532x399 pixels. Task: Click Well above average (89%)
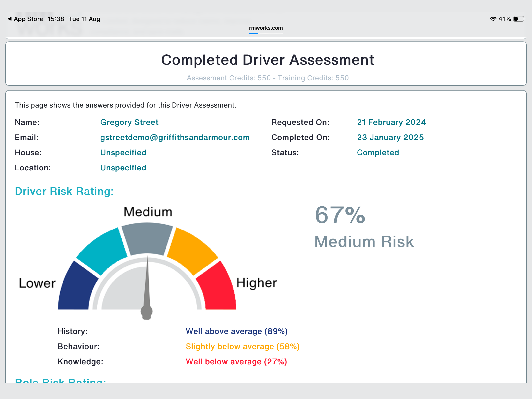click(237, 331)
